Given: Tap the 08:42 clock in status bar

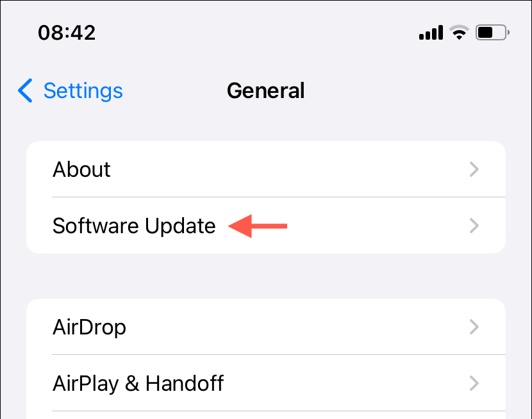Looking at the screenshot, I should [x=67, y=33].
